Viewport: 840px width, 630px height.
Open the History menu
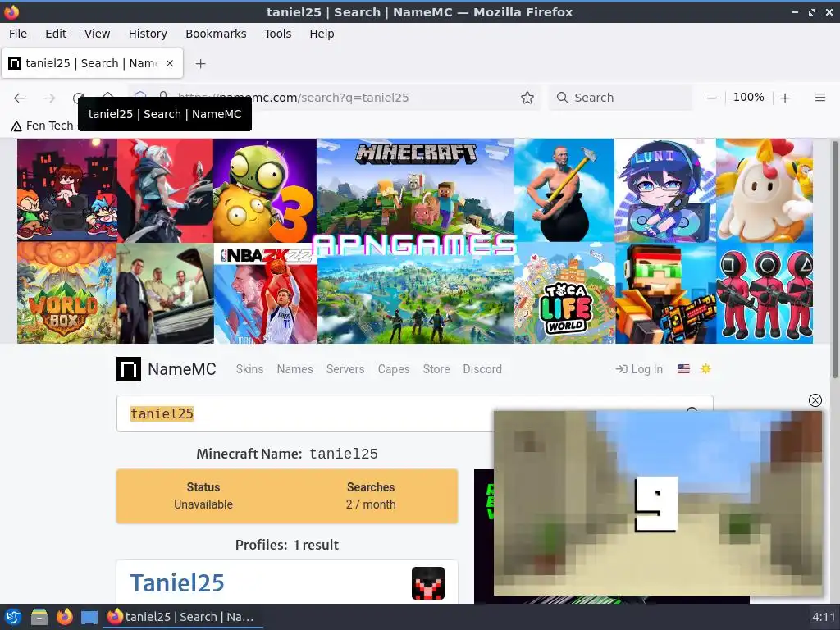point(148,34)
